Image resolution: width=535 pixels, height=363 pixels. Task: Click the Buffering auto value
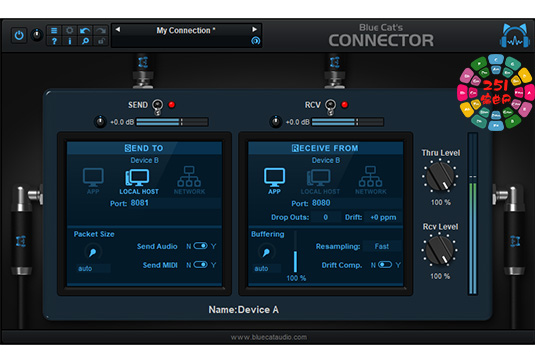point(267,268)
